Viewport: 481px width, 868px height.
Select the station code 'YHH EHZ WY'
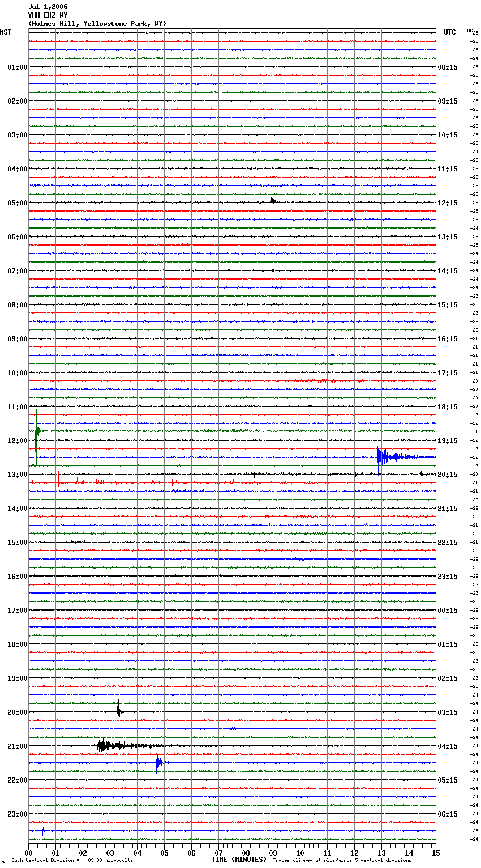tap(48, 15)
